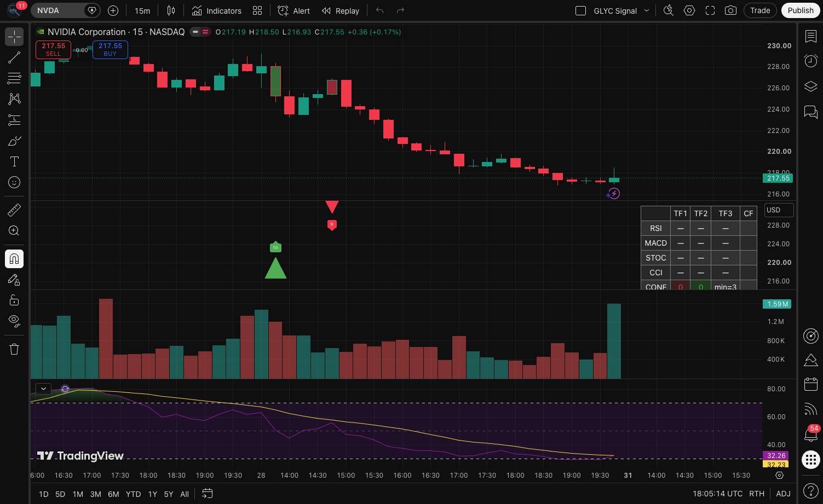Open the candle chart type selector

171,10
